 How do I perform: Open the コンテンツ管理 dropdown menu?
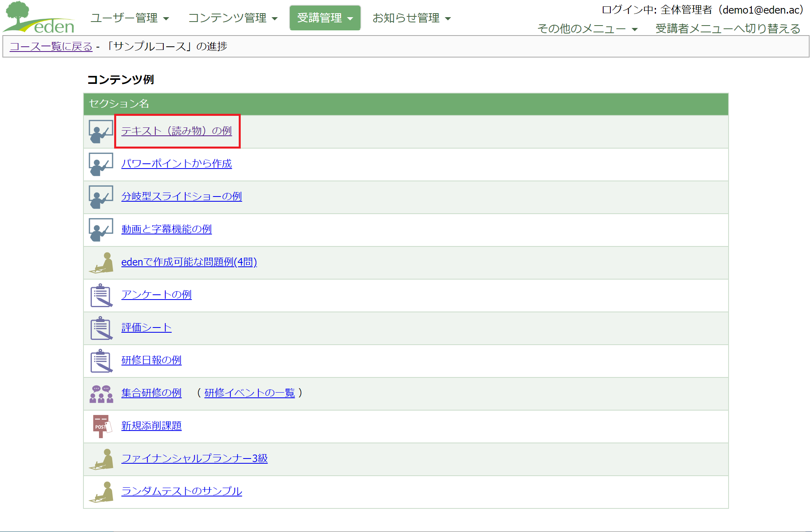point(232,18)
